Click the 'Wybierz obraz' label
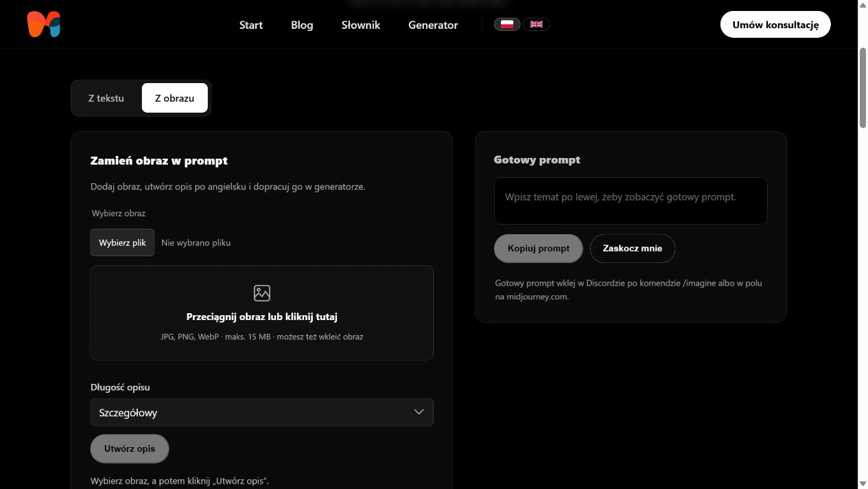The height and width of the screenshot is (489, 868). pyautogui.click(x=119, y=213)
